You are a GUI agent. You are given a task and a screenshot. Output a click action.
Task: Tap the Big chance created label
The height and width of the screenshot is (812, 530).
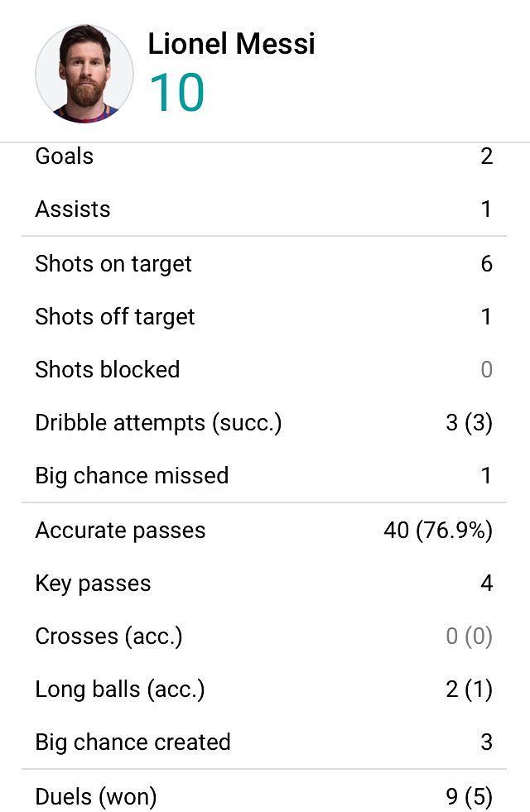(133, 742)
